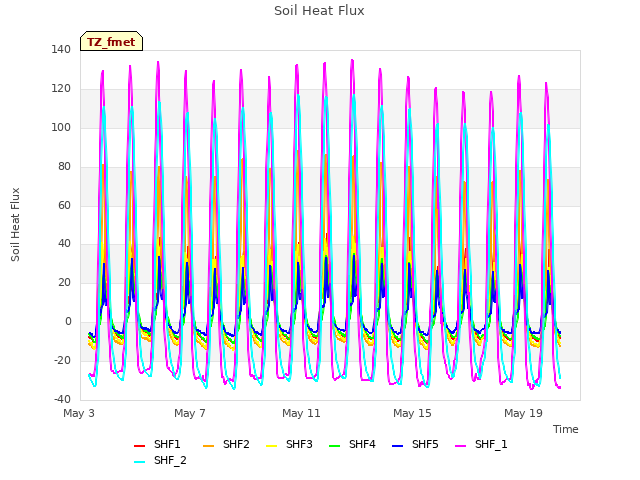Click the SHF_1 legend label
640x480 pixels.
click(491, 444)
